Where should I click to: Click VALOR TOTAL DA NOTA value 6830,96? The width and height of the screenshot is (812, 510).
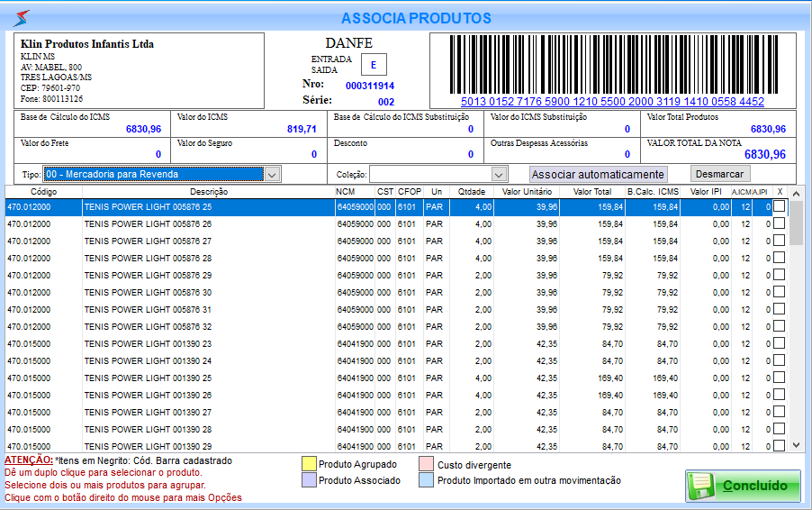pos(765,154)
